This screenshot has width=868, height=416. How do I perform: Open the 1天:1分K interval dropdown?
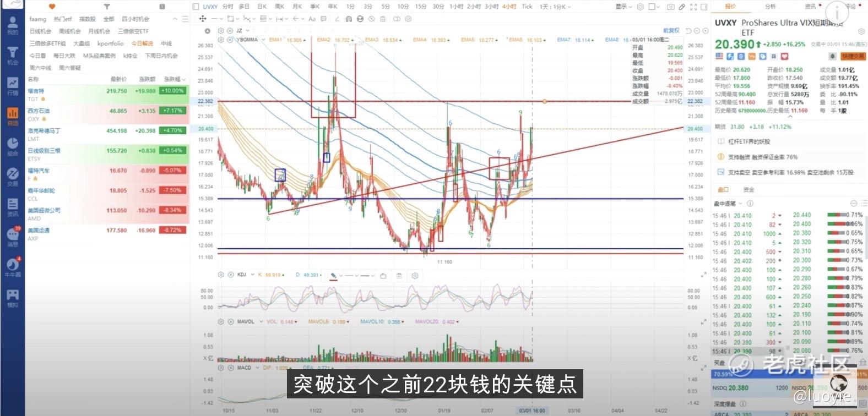tap(555, 7)
